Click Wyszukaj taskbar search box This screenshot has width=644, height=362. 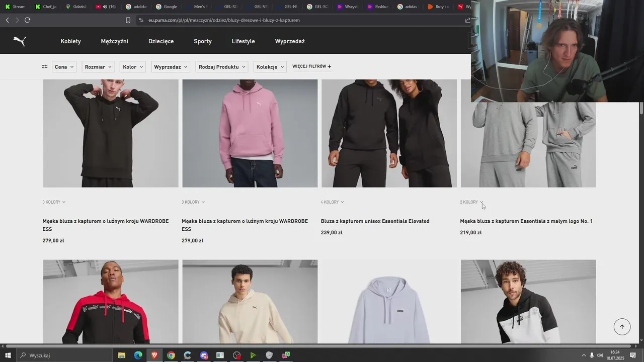pyautogui.click(x=64, y=355)
